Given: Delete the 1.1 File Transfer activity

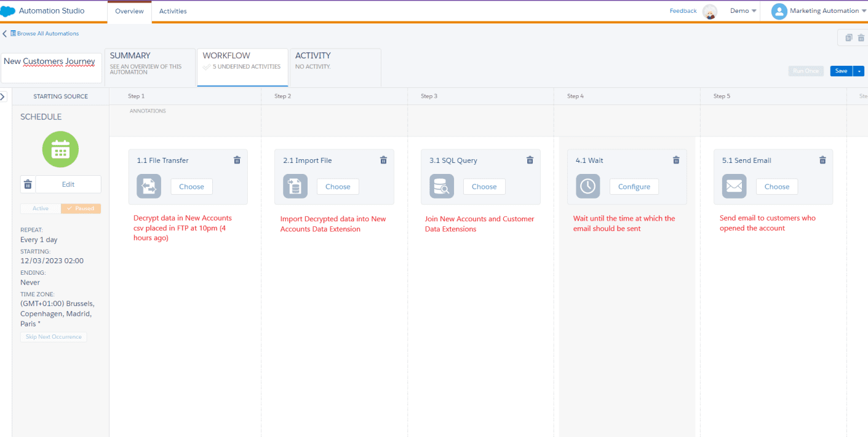Looking at the screenshot, I should (x=237, y=160).
